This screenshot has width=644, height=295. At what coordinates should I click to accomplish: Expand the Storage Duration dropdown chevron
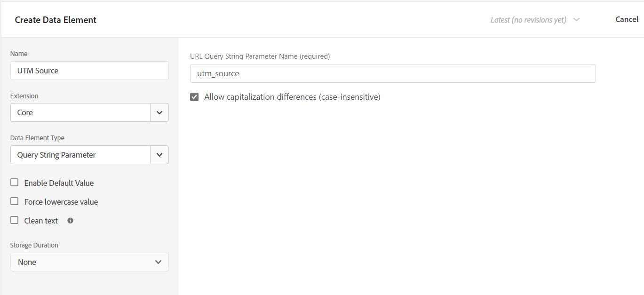pyautogui.click(x=158, y=262)
